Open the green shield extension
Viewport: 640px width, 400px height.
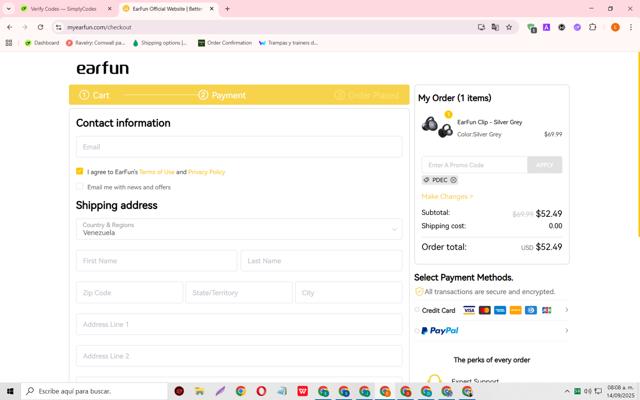coord(532,28)
